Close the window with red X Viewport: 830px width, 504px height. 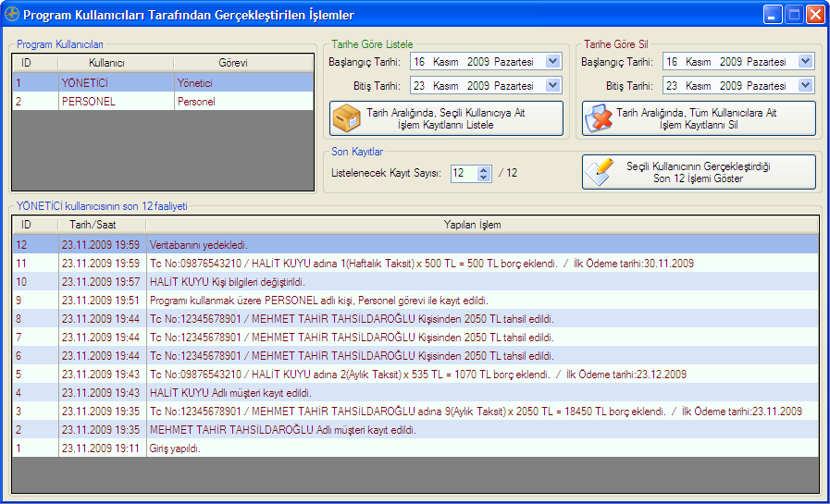(815, 14)
